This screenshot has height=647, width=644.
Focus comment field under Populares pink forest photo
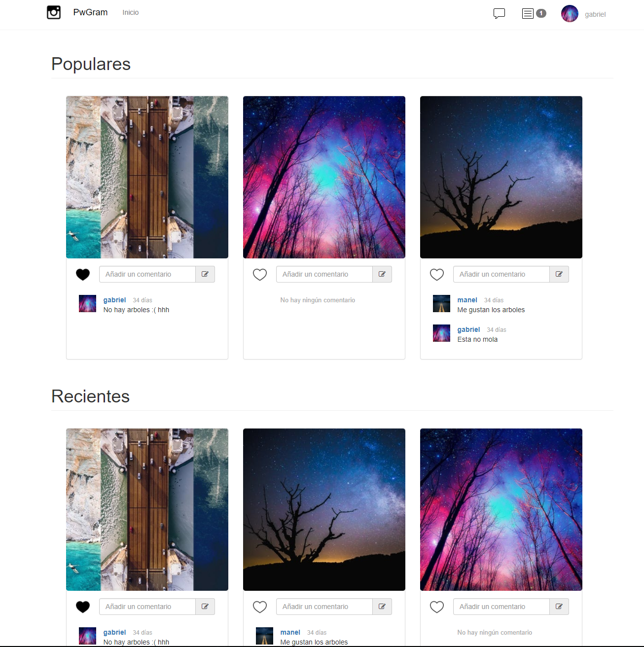pyautogui.click(x=324, y=274)
